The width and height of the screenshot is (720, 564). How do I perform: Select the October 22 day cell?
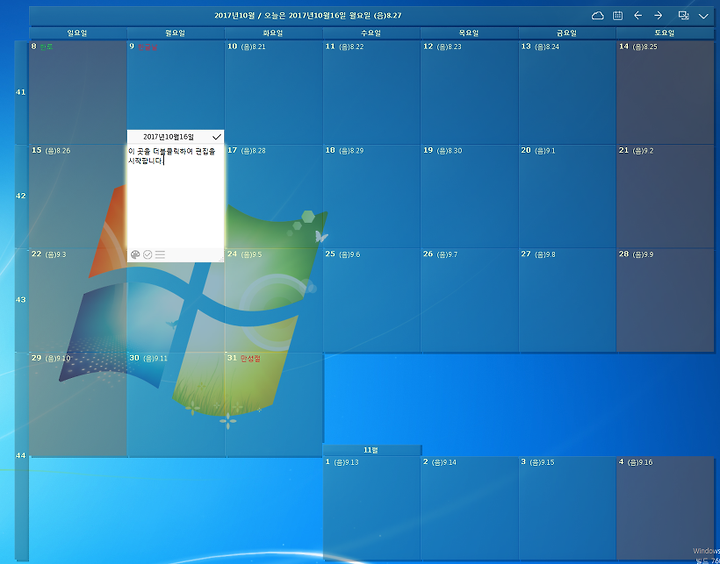pyautogui.click(x=78, y=300)
